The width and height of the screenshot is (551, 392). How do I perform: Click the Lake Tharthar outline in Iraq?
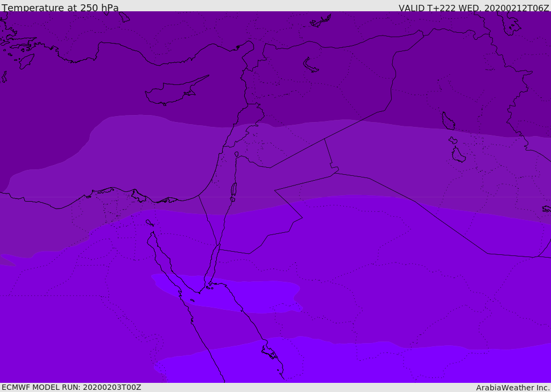coord(448,122)
